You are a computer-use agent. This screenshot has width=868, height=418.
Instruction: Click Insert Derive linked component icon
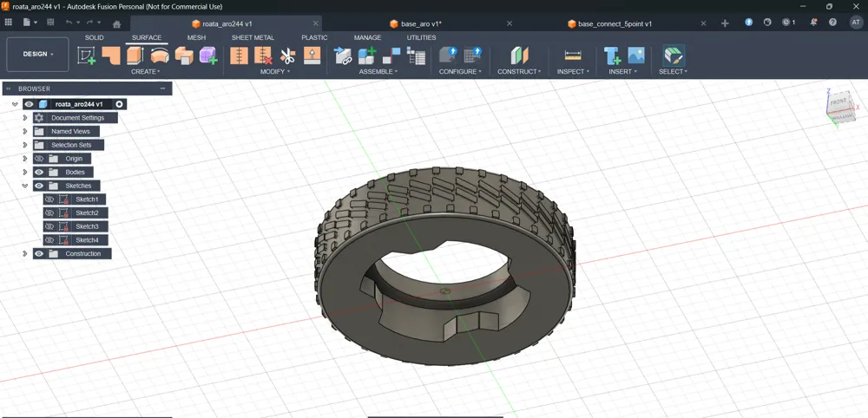pos(343,56)
